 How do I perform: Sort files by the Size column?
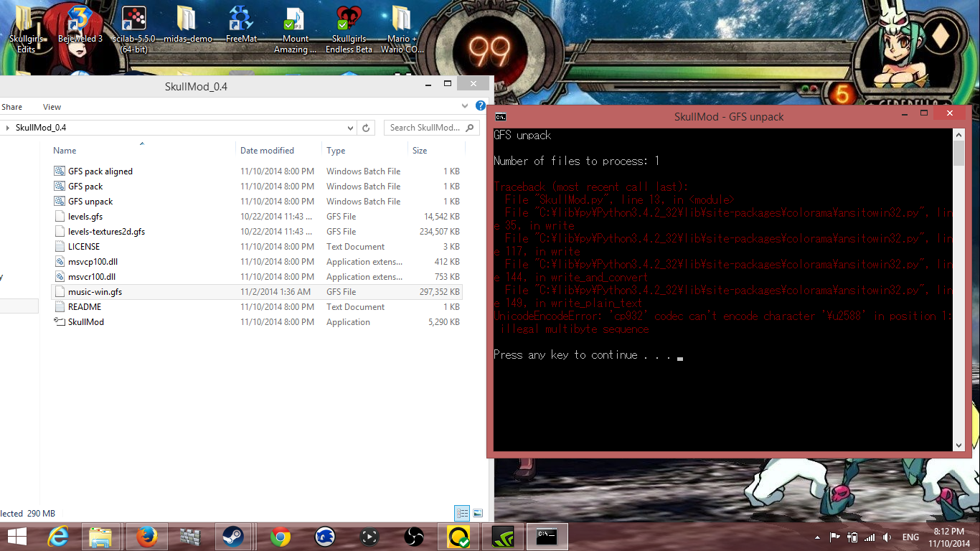[420, 151]
